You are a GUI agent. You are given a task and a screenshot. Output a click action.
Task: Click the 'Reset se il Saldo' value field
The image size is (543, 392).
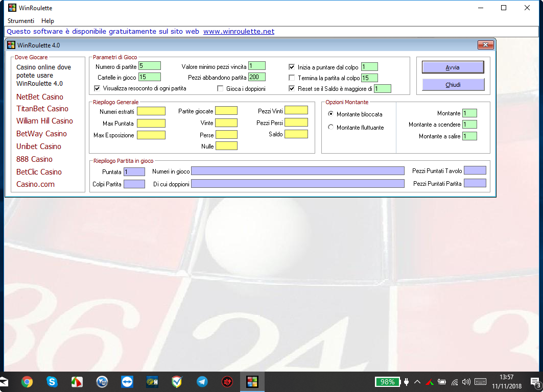383,89
